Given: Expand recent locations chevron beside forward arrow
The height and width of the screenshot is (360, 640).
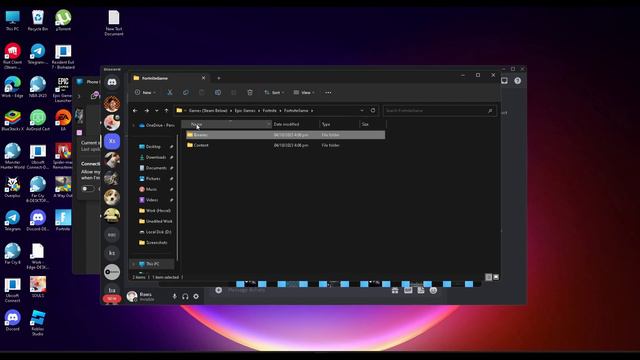Looking at the screenshot, I should tap(157, 111).
